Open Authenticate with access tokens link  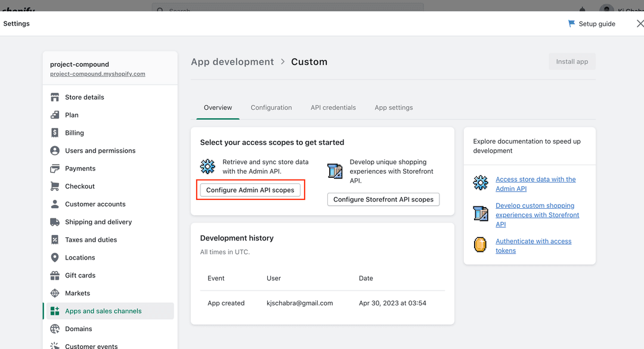[x=533, y=246]
